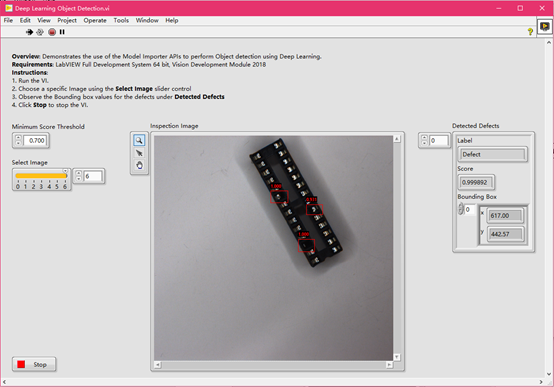The image size is (554, 387).
Task: Open the Tools menu
Action: pyautogui.click(x=121, y=20)
